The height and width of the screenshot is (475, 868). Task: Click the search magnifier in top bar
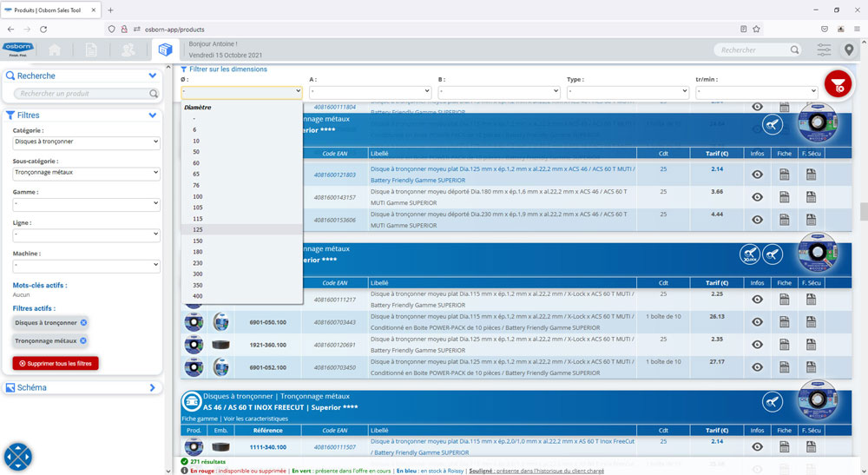tap(794, 49)
